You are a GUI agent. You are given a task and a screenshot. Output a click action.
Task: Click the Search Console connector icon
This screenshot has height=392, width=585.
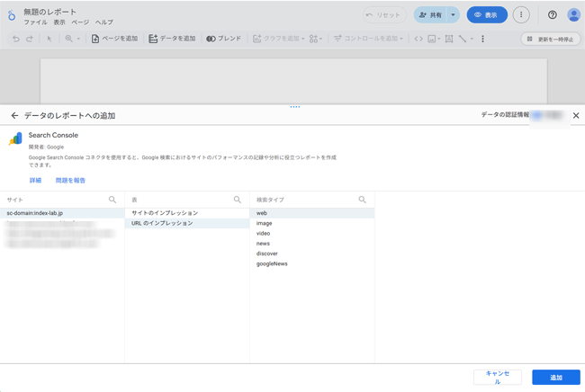(15, 138)
